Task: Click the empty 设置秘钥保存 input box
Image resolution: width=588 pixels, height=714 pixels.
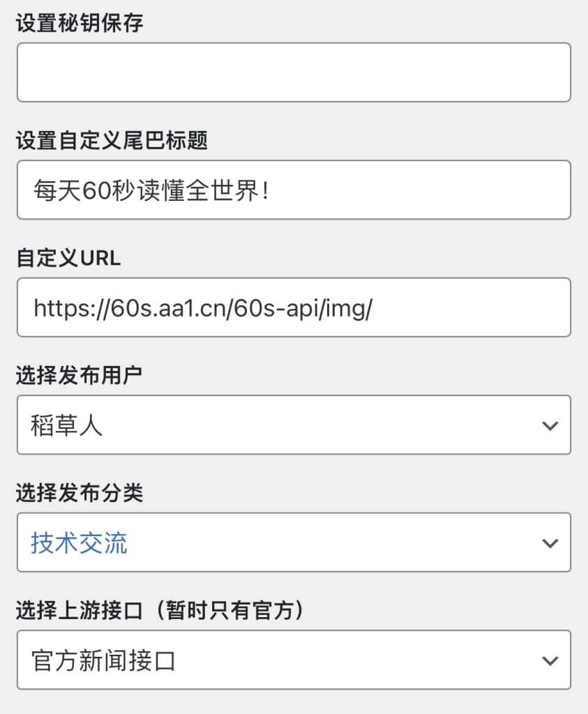Action: click(294, 72)
